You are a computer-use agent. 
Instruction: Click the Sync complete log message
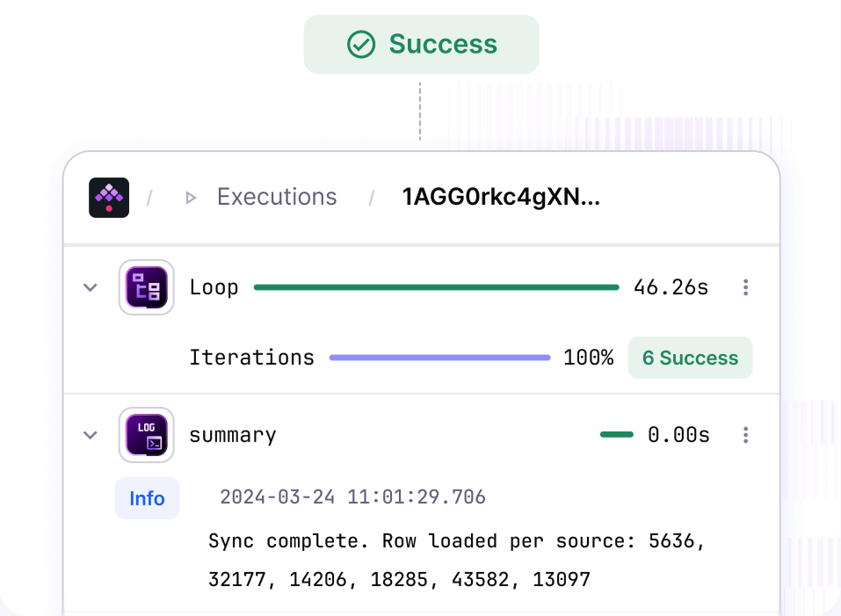(x=456, y=561)
